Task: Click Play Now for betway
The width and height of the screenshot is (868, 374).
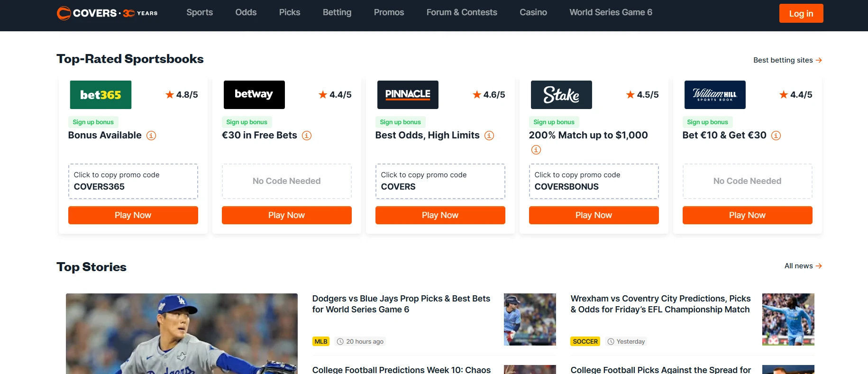Action: pos(286,215)
